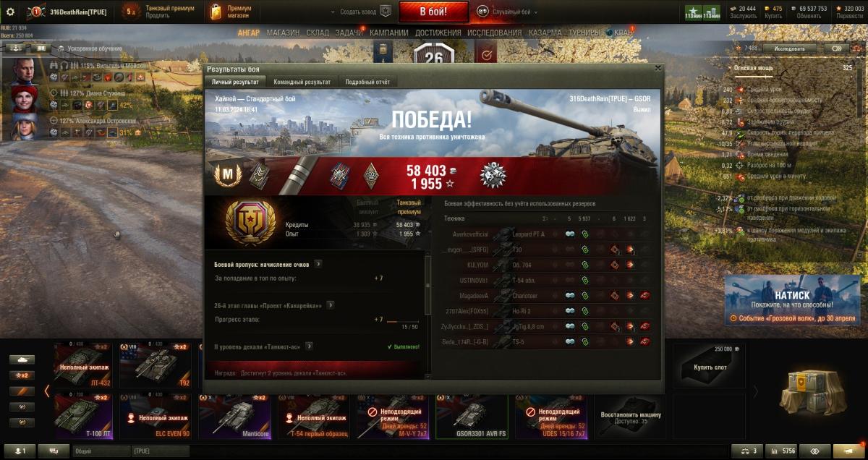The image size is (868, 460).
Task: Open the channels chat icon in bottom bar
Action: coord(54,451)
